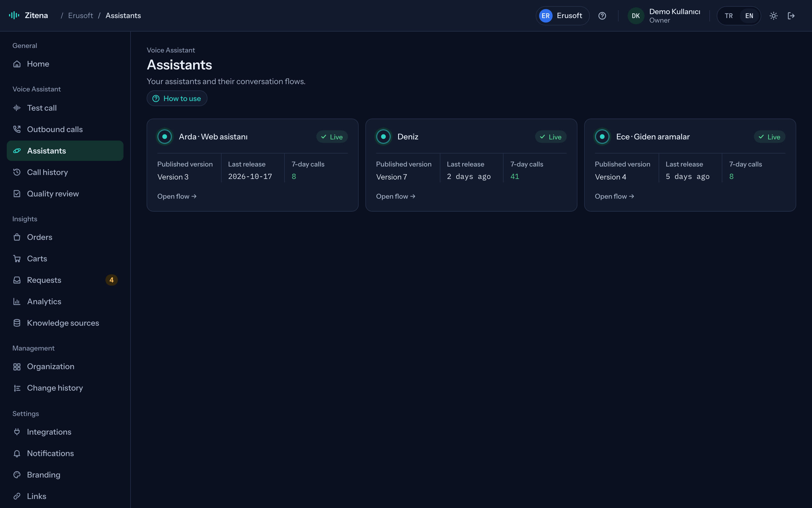The width and height of the screenshot is (812, 508).
Task: Open Organization management page
Action: [65, 367]
